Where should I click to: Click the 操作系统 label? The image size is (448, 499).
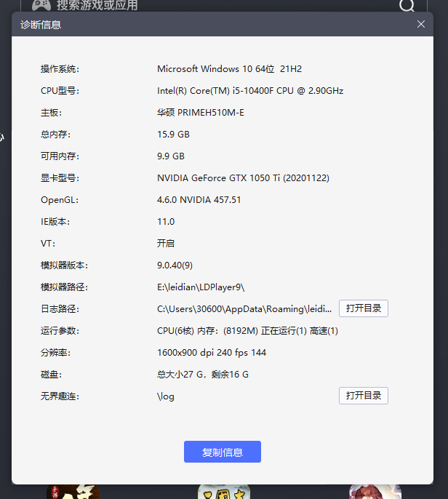(60, 69)
